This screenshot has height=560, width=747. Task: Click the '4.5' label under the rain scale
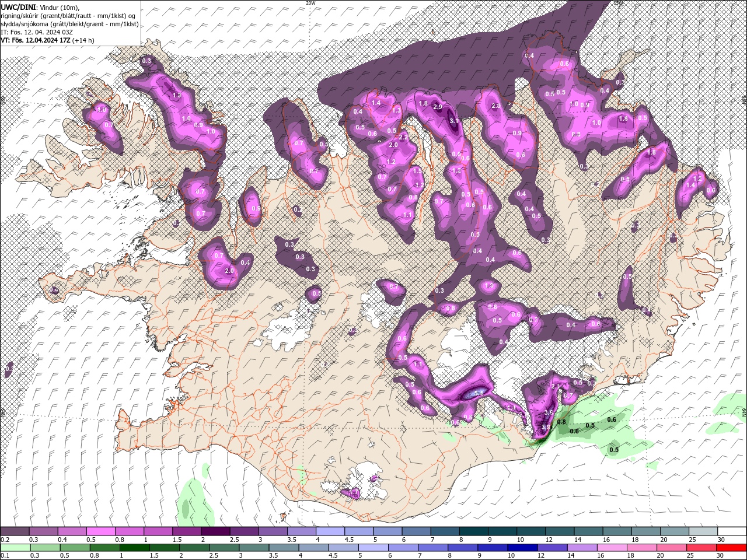(x=333, y=556)
